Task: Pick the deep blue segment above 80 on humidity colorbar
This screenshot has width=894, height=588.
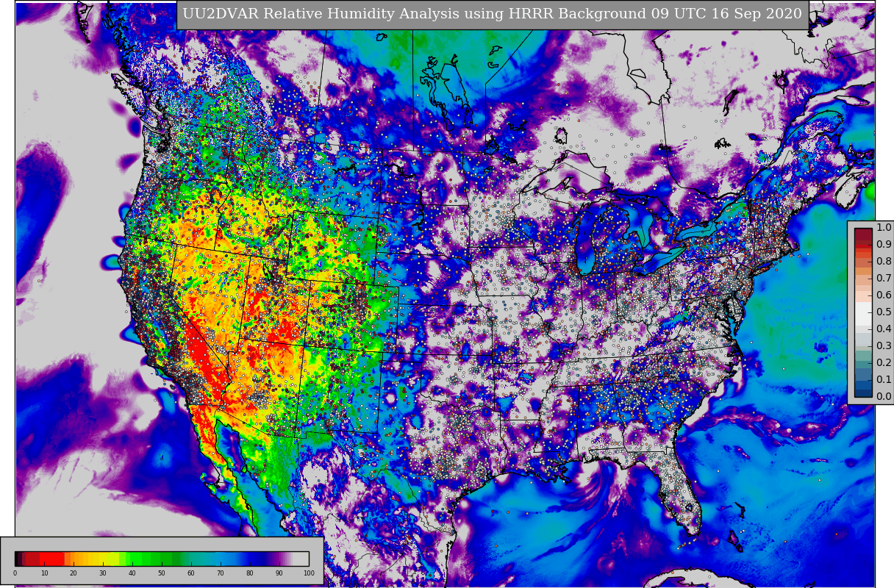Action: click(250, 559)
